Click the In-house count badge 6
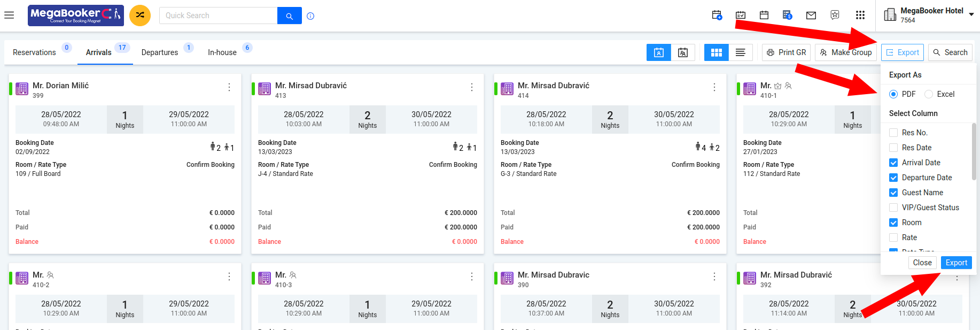The width and height of the screenshot is (980, 330). [x=247, y=48]
